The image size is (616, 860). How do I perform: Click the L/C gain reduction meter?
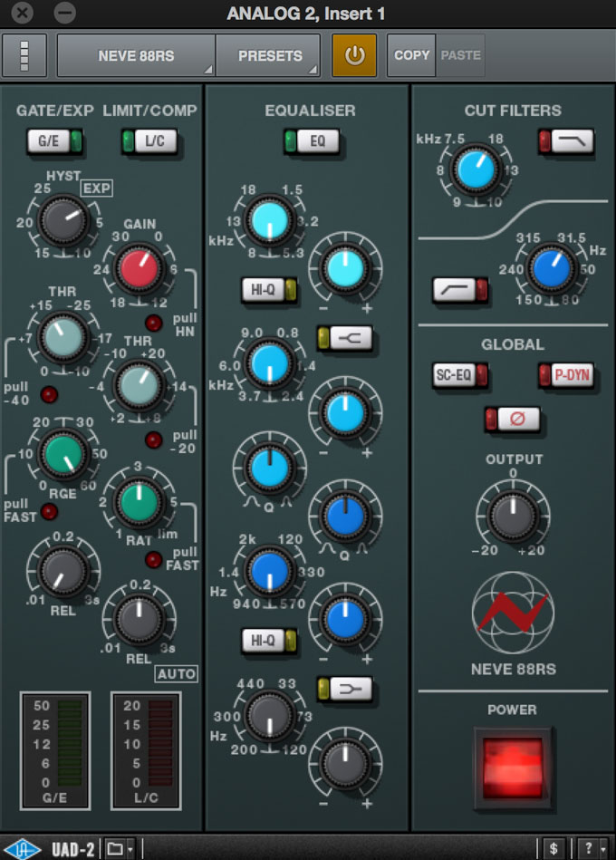(x=147, y=750)
